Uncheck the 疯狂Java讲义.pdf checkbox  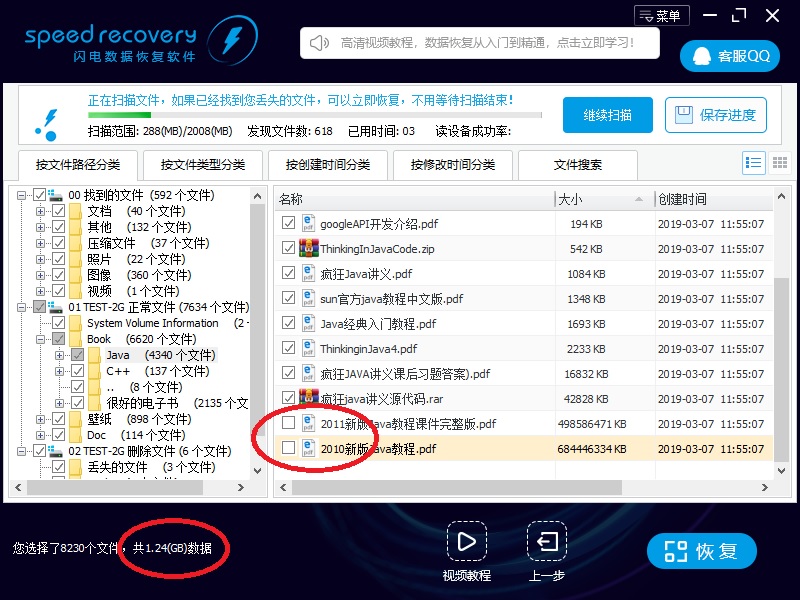(x=289, y=273)
